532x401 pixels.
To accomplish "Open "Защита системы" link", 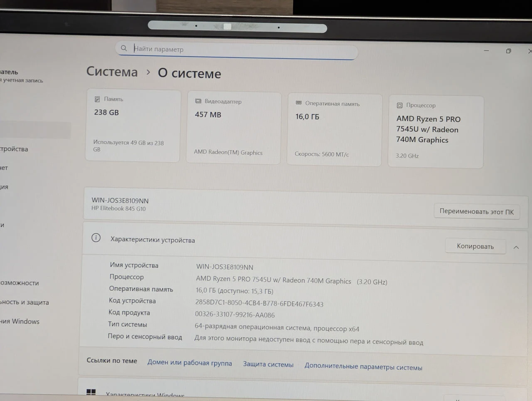I will click(268, 364).
